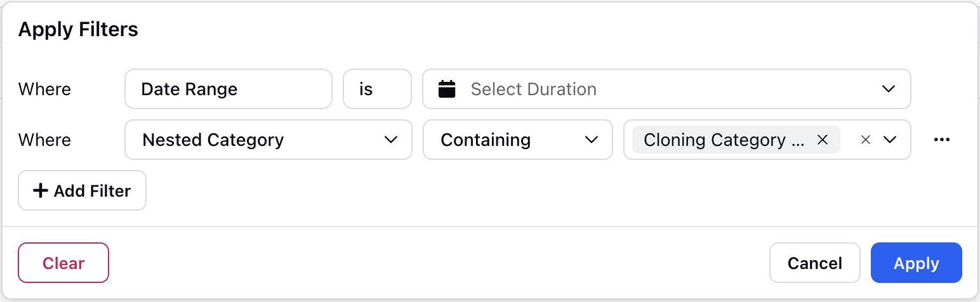Click the Clear button

point(63,263)
